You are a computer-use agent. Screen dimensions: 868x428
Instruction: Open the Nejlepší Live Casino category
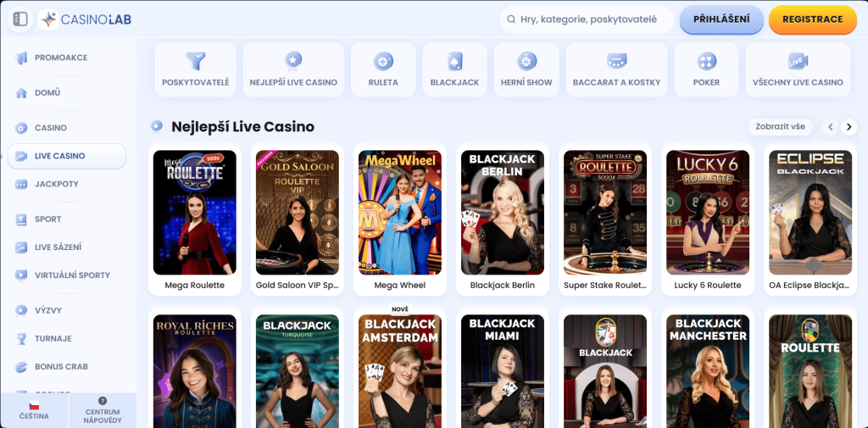click(293, 69)
